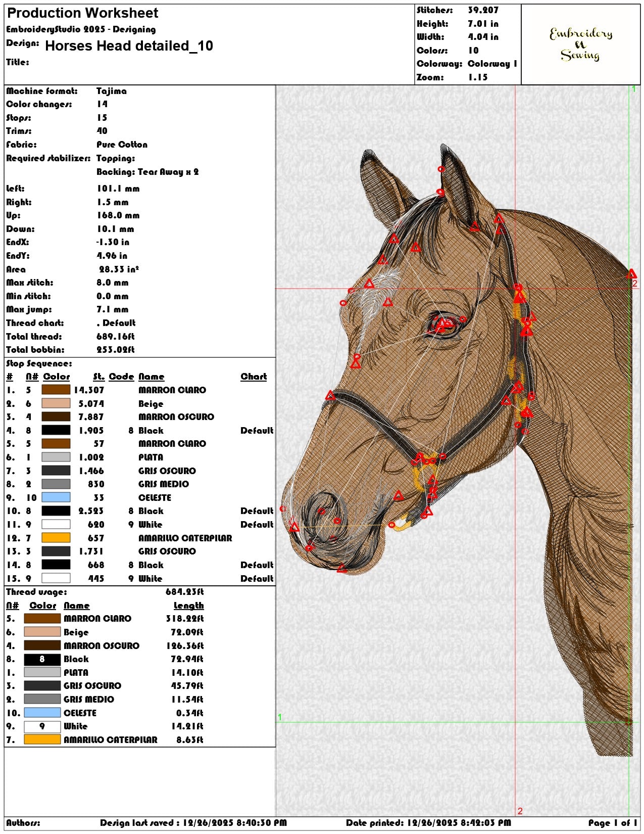Click the Date printed timestamp
This screenshot has width=644, height=834.
point(428,823)
